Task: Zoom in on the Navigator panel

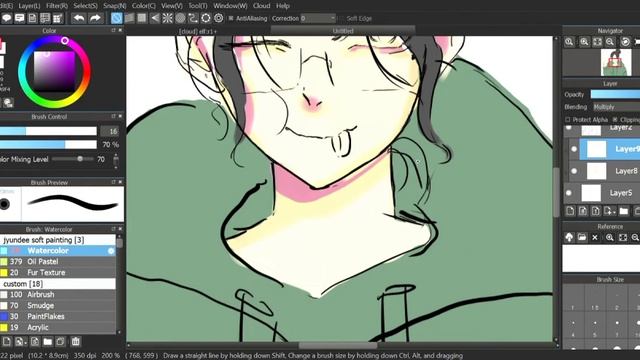Action: [584, 42]
